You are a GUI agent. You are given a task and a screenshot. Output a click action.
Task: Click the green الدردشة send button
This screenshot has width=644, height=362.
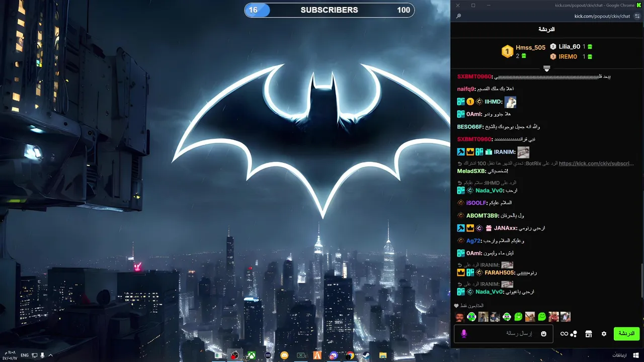coord(626,334)
